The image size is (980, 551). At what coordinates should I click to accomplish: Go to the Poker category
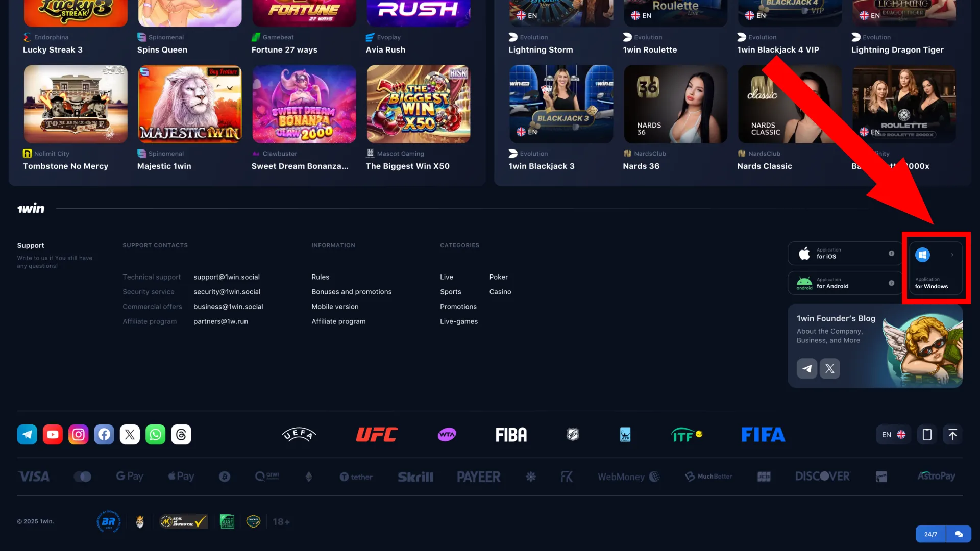coord(499,277)
